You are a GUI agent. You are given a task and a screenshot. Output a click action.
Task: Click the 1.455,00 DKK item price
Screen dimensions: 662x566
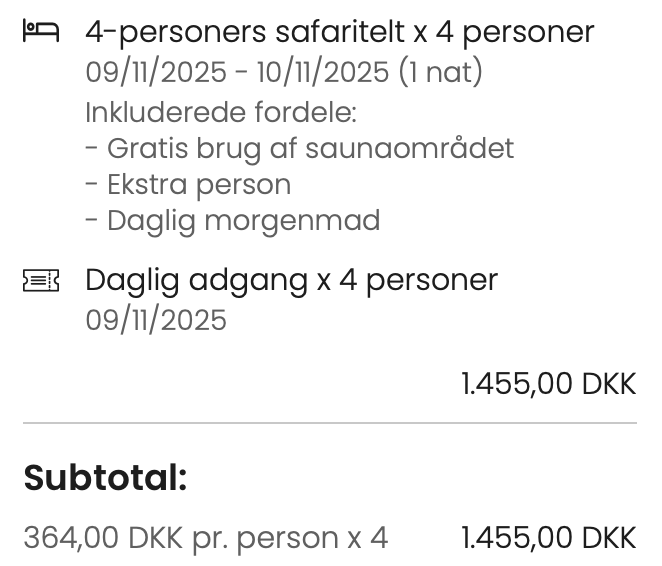549,384
